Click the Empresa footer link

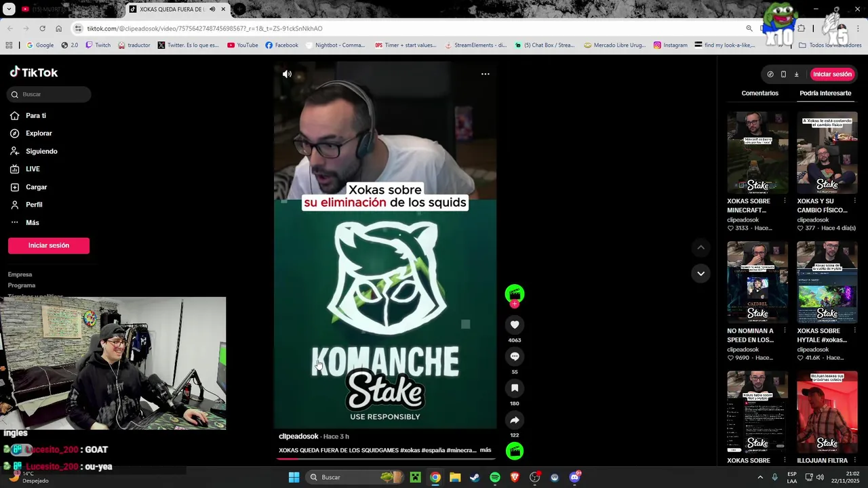point(20,274)
